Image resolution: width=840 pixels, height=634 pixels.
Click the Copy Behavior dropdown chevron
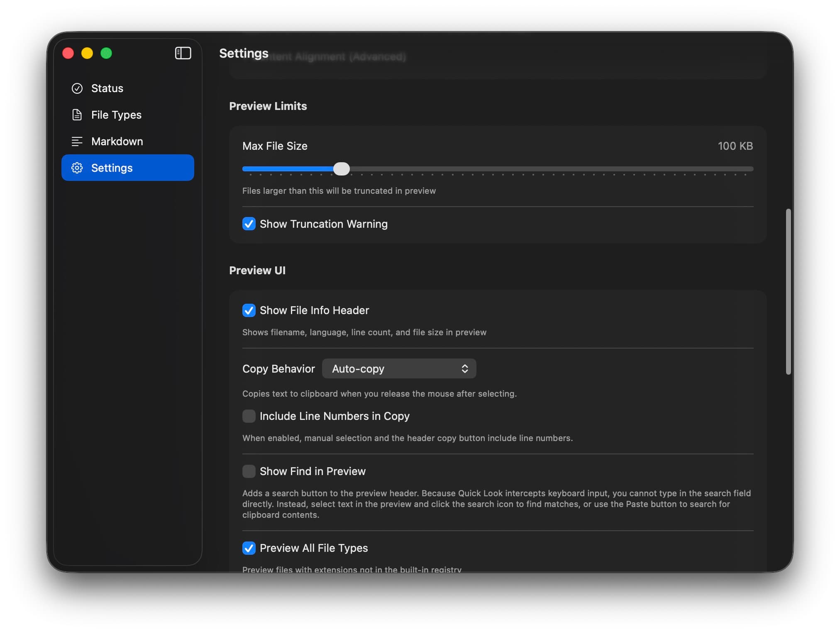coord(466,368)
